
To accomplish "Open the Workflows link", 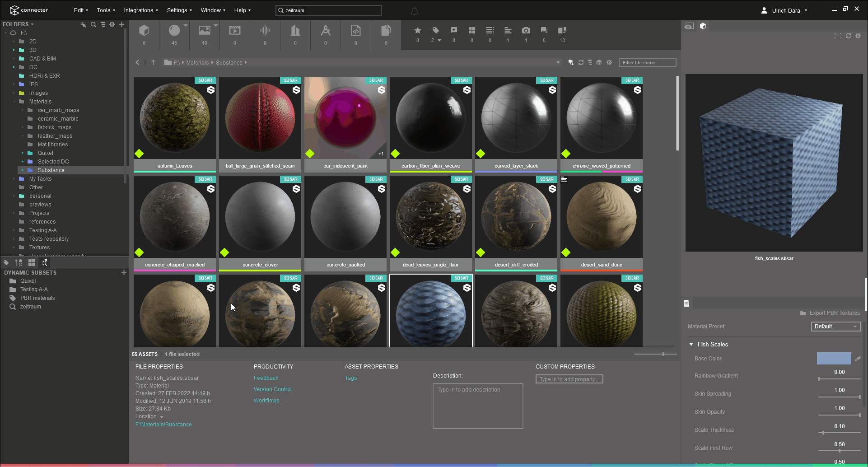I will pos(266,401).
